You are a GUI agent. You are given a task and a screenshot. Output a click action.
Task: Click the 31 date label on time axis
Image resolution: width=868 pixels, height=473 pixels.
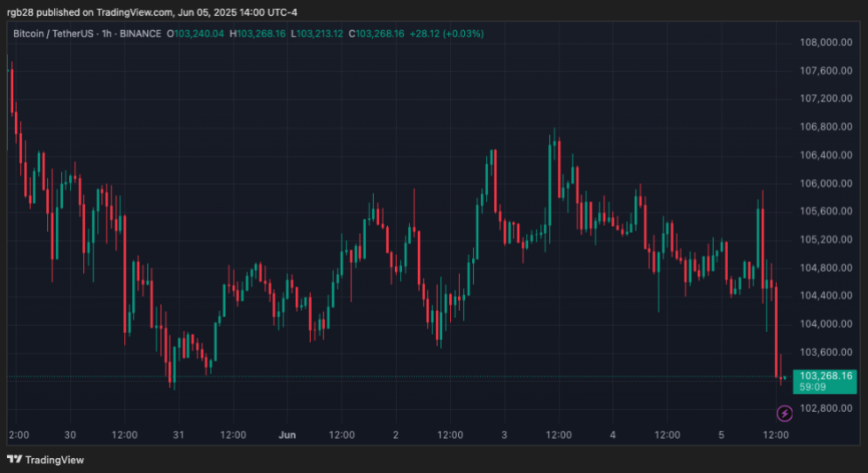coord(178,435)
